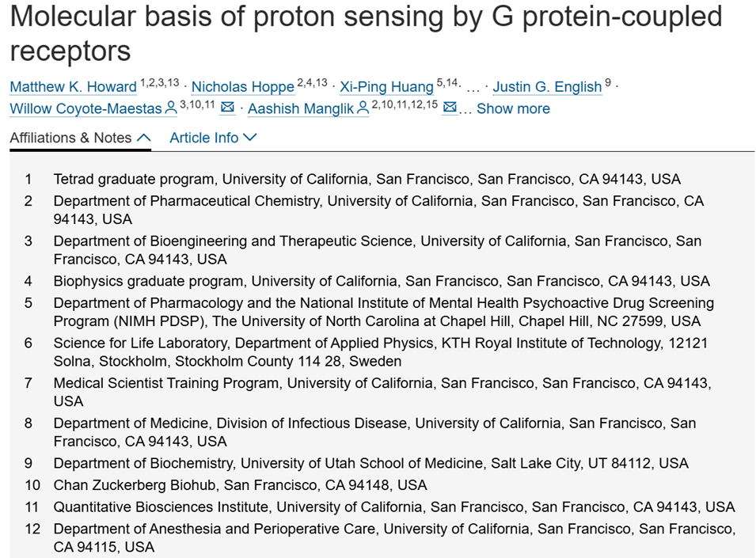Click superscript 9 beside Justin G. English

tap(608, 82)
